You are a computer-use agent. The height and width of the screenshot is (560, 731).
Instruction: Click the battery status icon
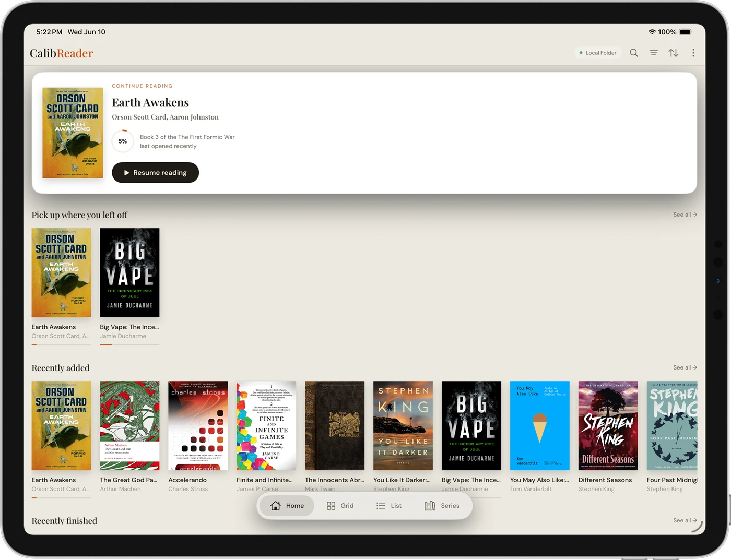686,32
